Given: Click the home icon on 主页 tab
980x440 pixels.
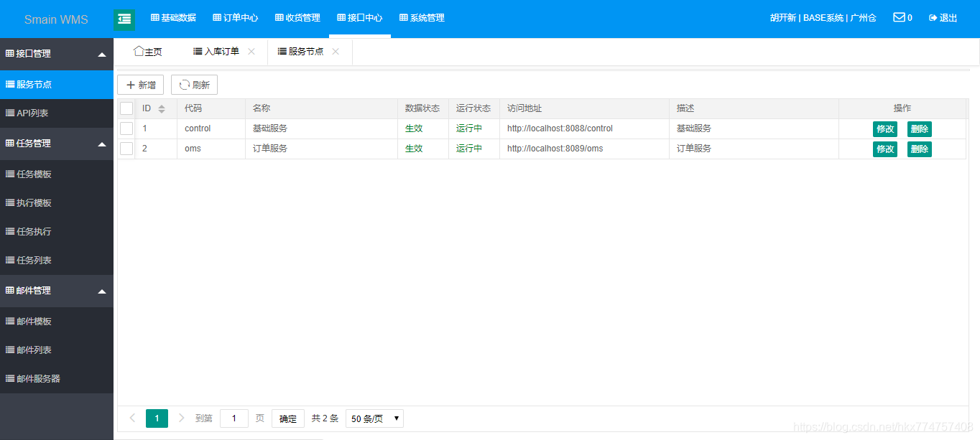Looking at the screenshot, I should click(x=139, y=51).
